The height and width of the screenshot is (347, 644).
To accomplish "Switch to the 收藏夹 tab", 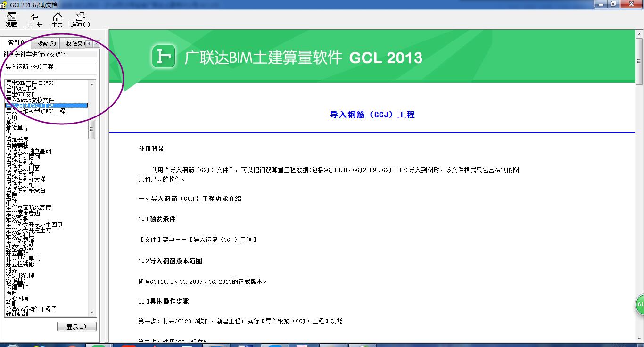I will 74,43.
